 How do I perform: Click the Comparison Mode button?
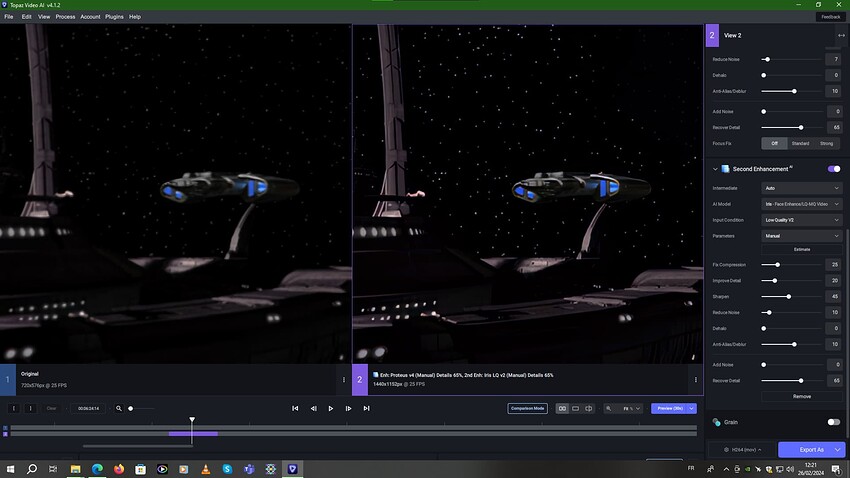(x=527, y=408)
